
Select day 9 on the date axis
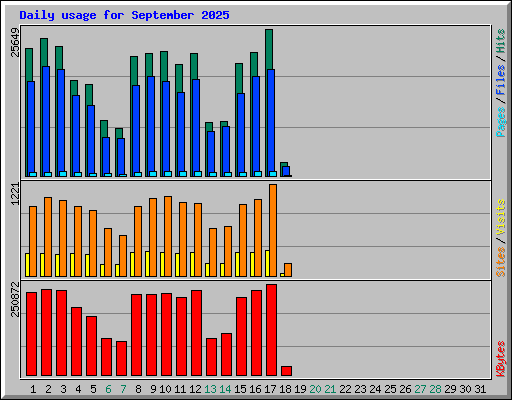(153, 389)
